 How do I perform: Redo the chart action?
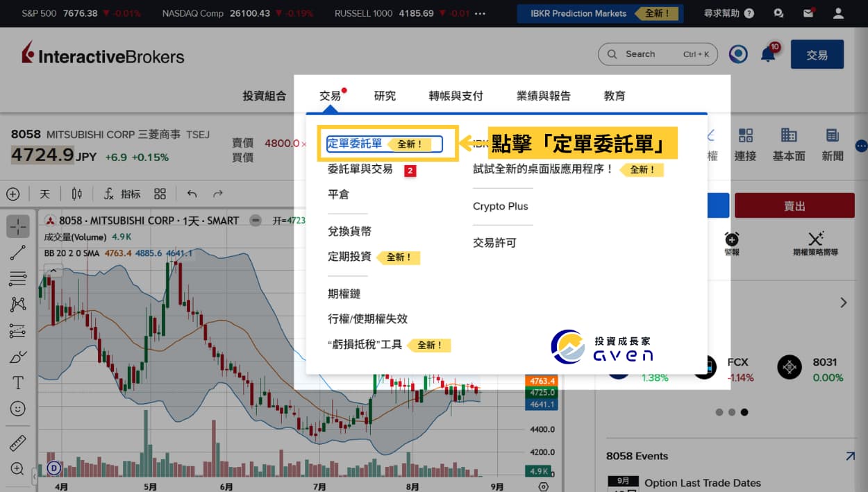pyautogui.click(x=217, y=194)
